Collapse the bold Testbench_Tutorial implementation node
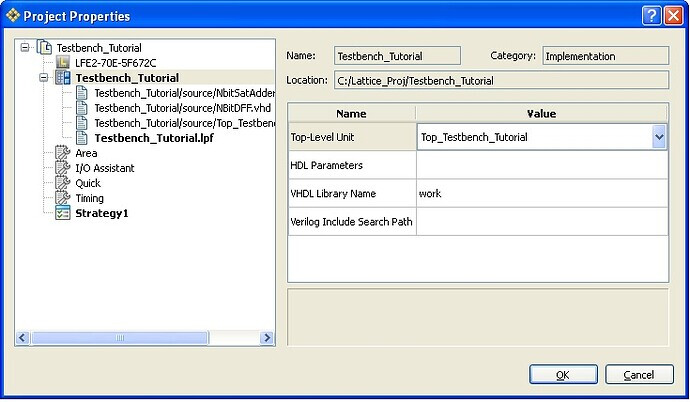Viewport: 690px width, 402px height. (x=43, y=78)
